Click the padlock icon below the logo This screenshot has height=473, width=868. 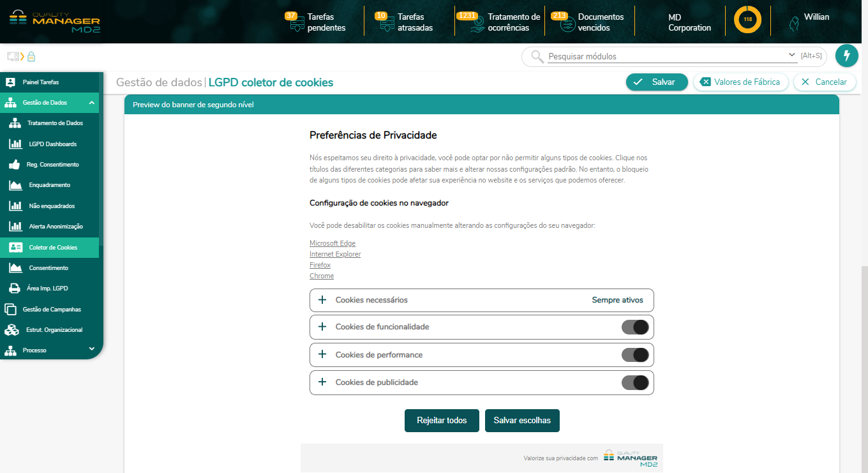tap(31, 56)
